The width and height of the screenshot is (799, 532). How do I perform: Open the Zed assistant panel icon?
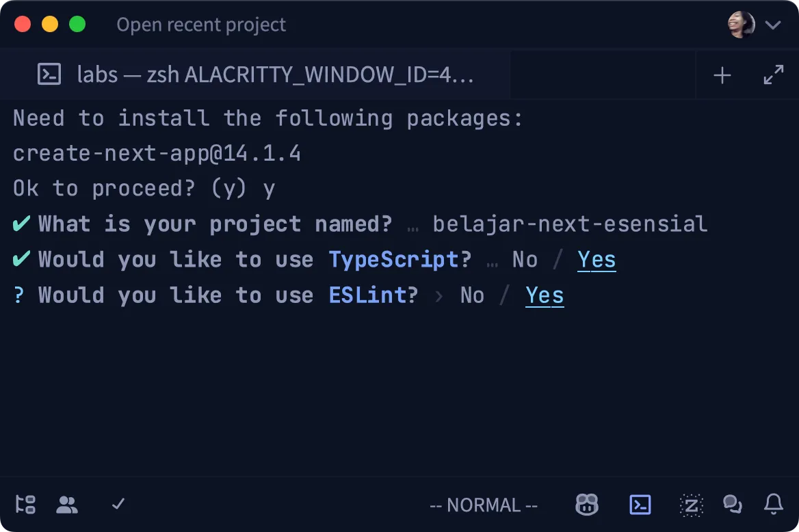tap(692, 505)
